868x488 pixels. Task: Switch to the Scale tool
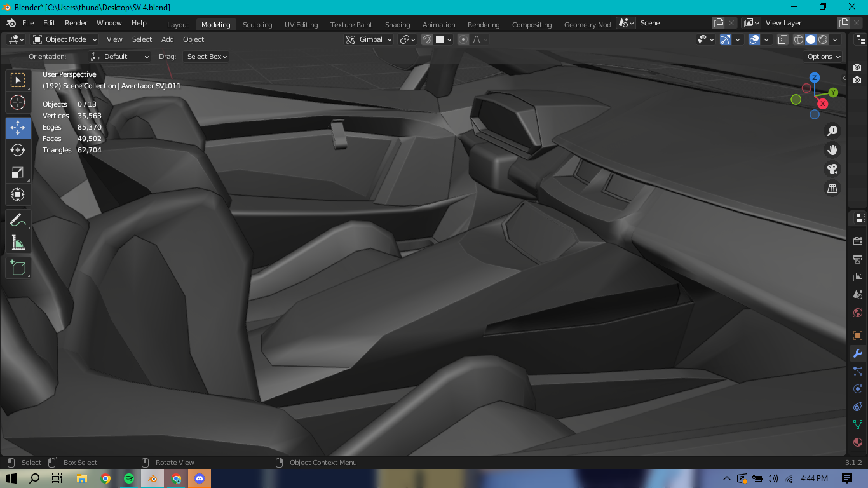click(x=18, y=172)
